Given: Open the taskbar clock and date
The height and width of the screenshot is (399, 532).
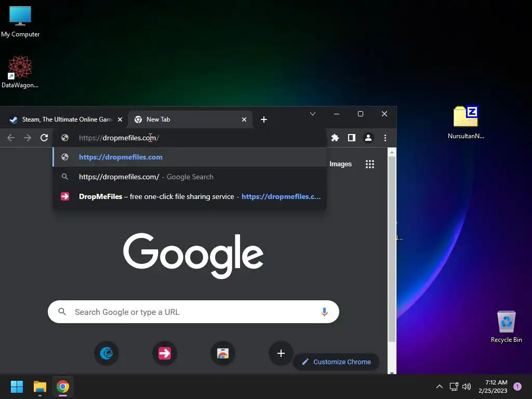Looking at the screenshot, I should pos(493,387).
